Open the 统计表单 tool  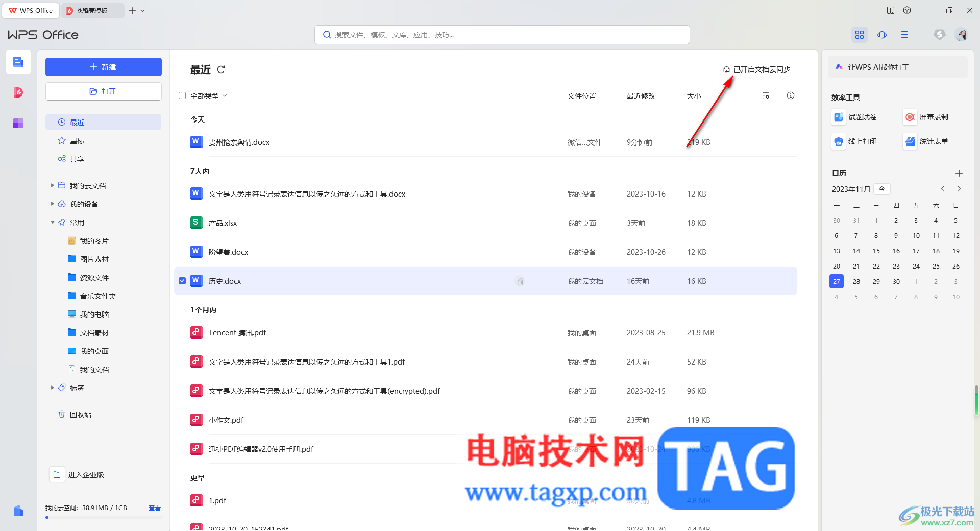(x=926, y=141)
